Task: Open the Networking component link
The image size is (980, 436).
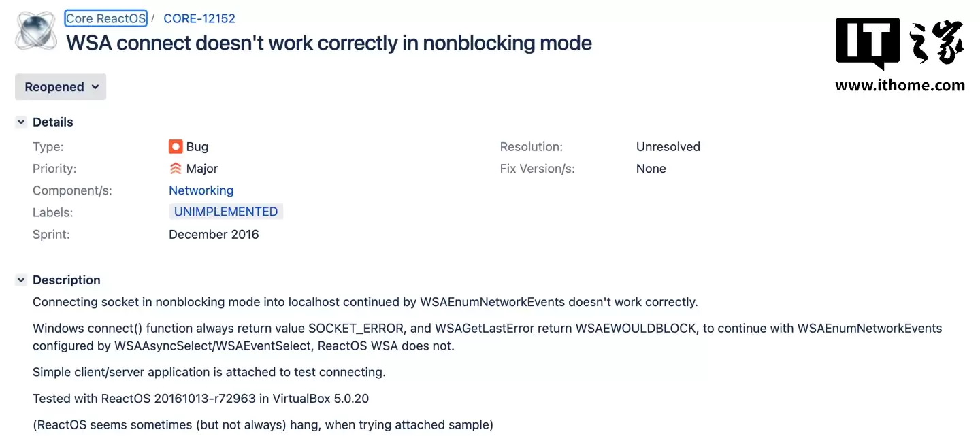Action: [x=201, y=190]
